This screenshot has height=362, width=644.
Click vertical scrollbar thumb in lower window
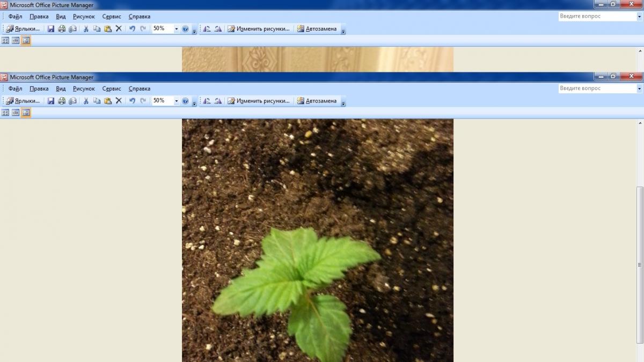[x=640, y=265]
